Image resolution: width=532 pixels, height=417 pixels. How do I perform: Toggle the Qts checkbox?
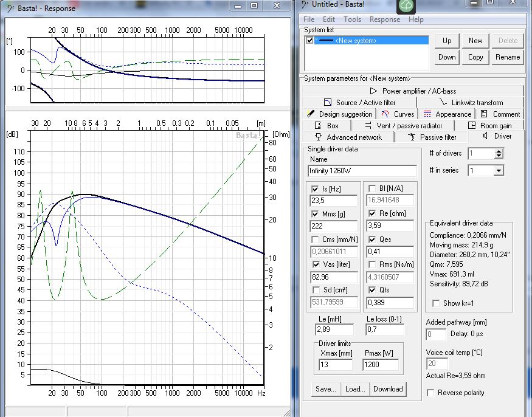pyautogui.click(x=372, y=290)
